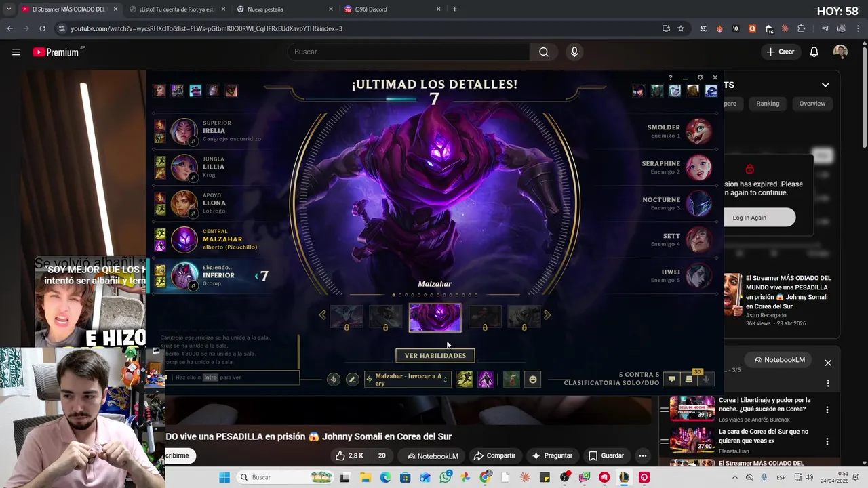This screenshot has width=868, height=488.
Task: Select the last locked skin thumbnail on right
Action: pos(524,316)
